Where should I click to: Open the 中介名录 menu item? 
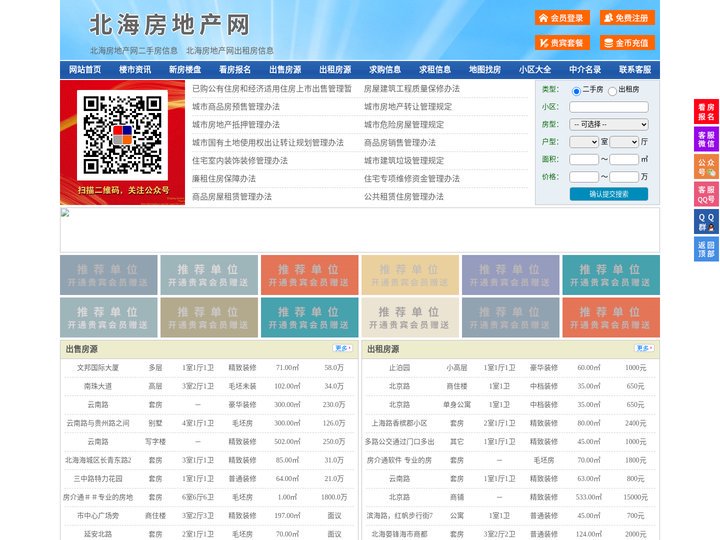point(585,70)
